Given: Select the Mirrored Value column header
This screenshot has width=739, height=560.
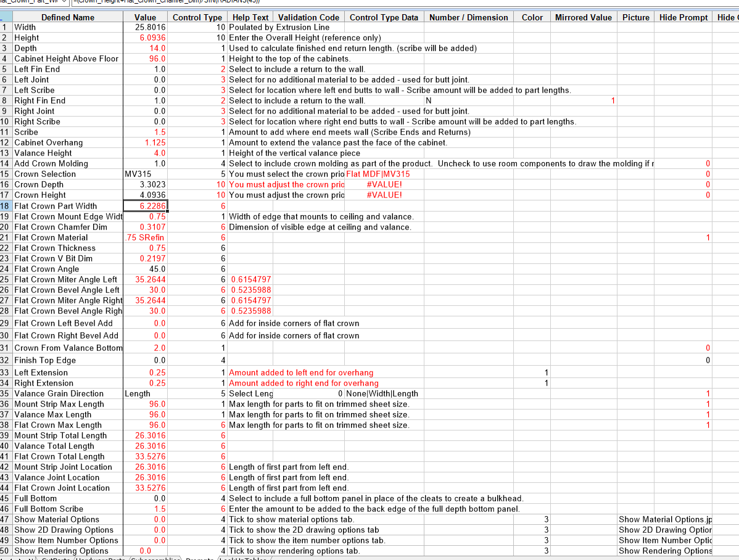Looking at the screenshot, I should [x=584, y=17].
